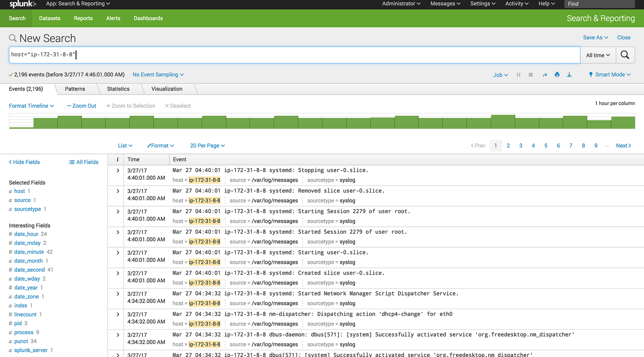This screenshot has width=644, height=357.
Task: Open the List display dropdown
Action: (125, 146)
